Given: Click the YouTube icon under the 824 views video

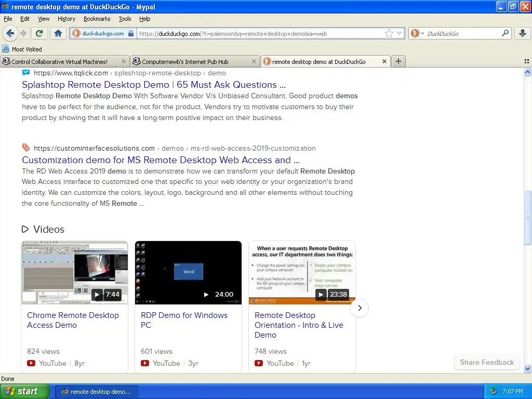Looking at the screenshot, I should [31, 363].
